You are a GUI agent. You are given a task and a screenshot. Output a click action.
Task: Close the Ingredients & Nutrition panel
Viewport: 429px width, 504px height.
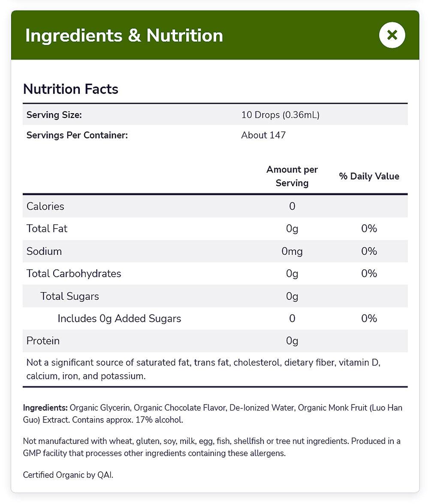point(392,35)
